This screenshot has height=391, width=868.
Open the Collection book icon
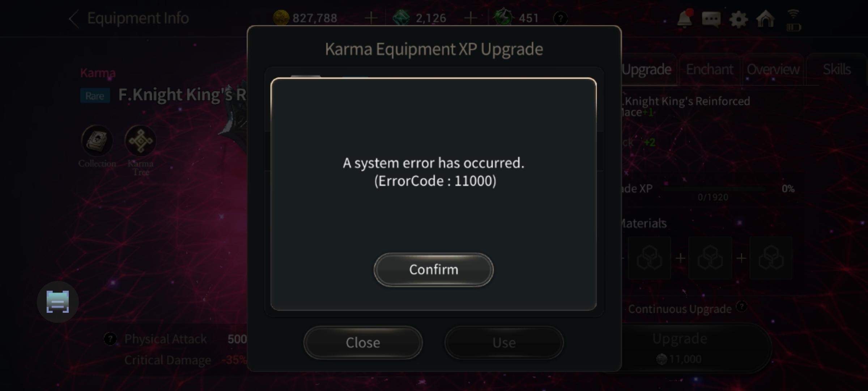97,140
